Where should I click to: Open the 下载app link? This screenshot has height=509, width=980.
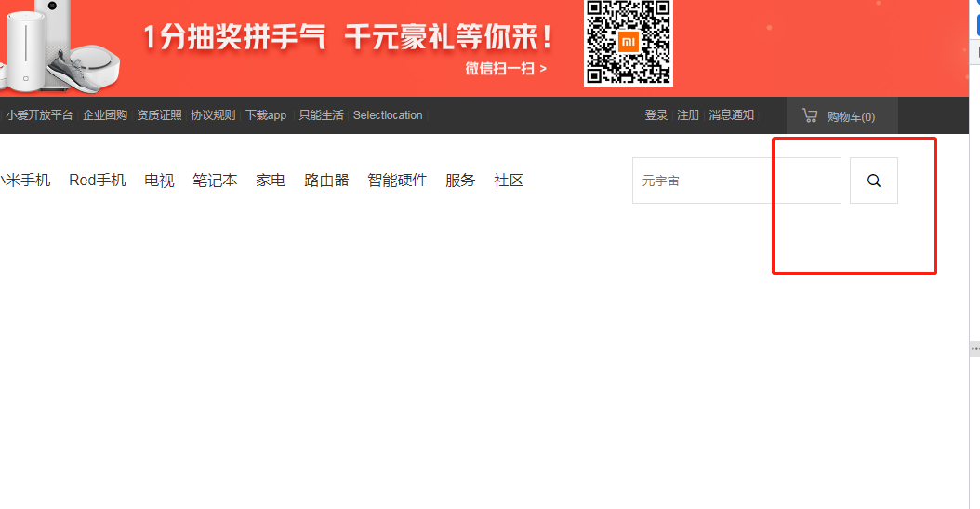point(266,115)
